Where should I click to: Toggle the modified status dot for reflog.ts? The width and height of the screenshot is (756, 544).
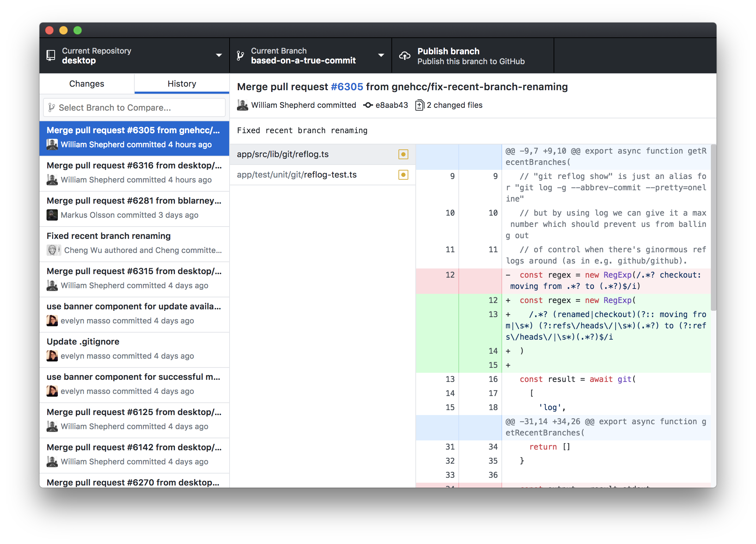click(x=403, y=154)
